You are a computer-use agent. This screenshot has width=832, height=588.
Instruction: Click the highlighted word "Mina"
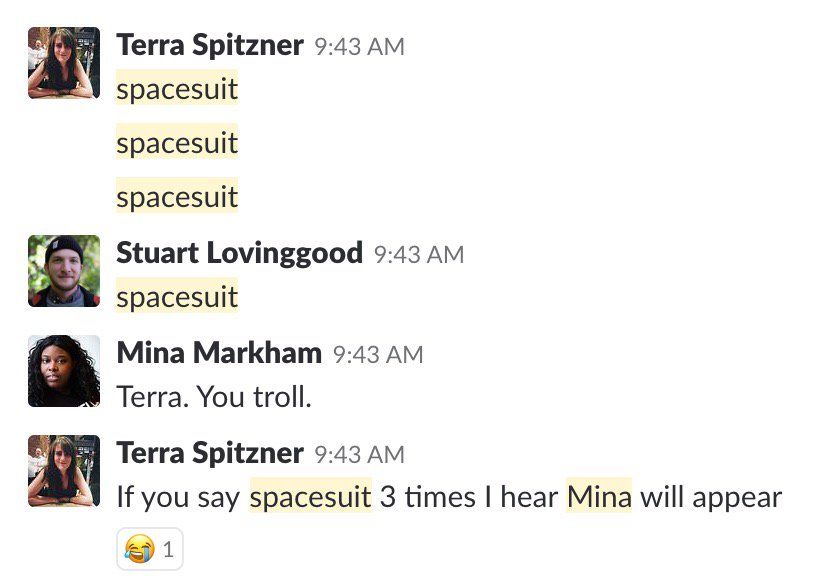(x=599, y=497)
